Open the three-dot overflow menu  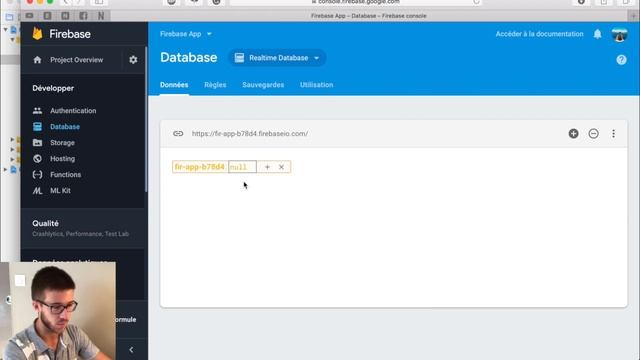[613, 133]
